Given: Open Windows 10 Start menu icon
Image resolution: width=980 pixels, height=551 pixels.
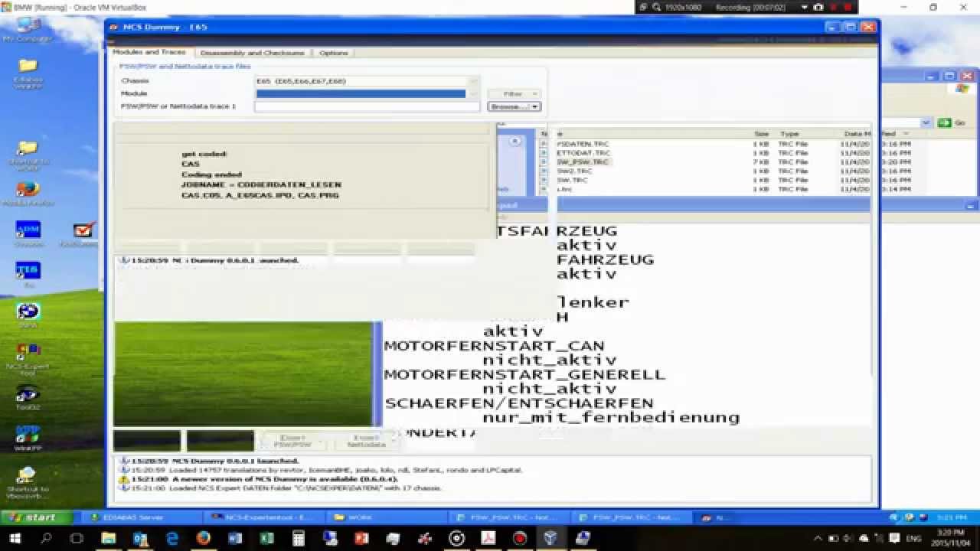Looking at the screenshot, I should (x=15, y=539).
